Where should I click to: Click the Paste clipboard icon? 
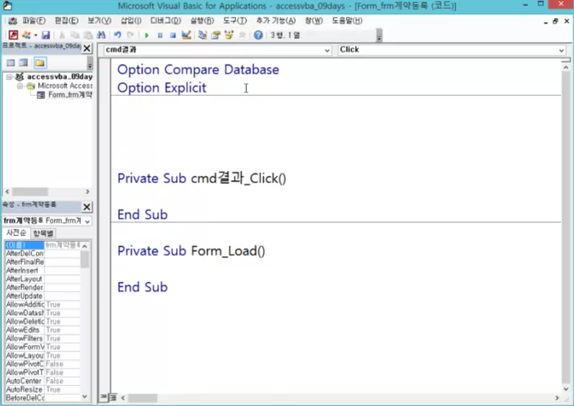click(88, 35)
